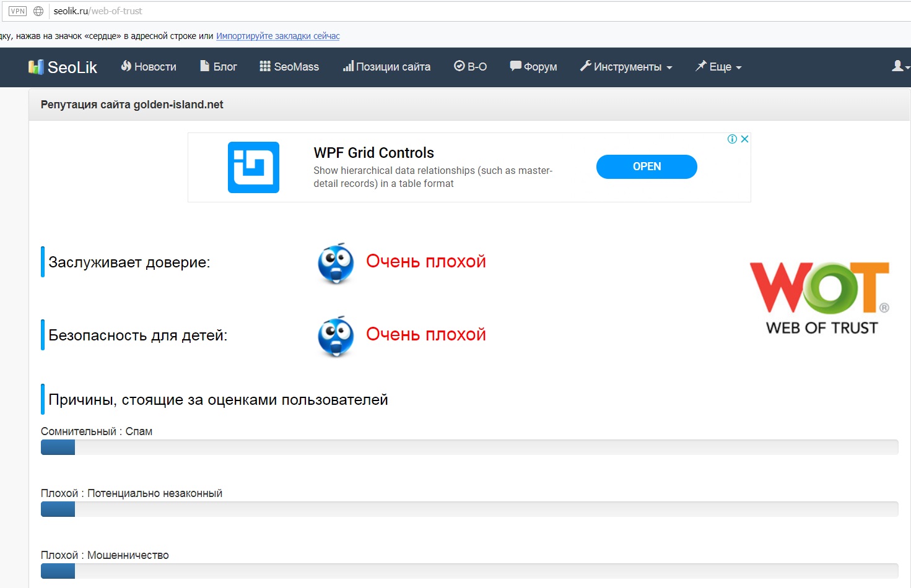Click the 'Репутация сайта golden-island.net' heading
This screenshot has width=911, height=588.
pos(132,105)
